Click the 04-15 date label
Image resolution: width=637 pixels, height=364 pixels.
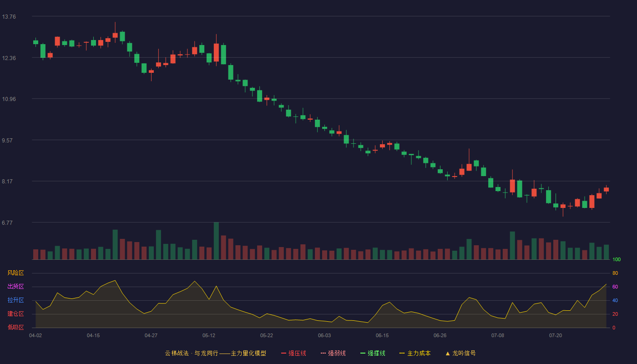click(x=93, y=335)
